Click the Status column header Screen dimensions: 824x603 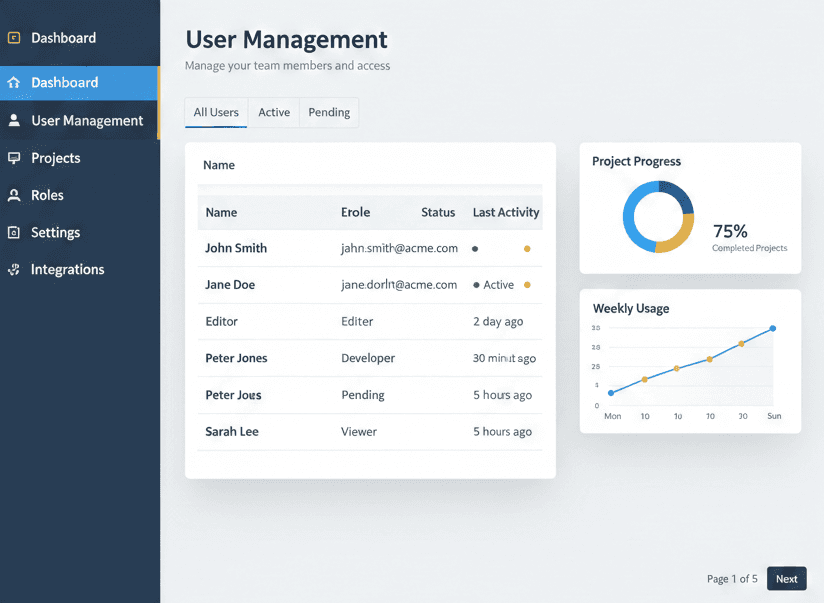pyautogui.click(x=438, y=212)
